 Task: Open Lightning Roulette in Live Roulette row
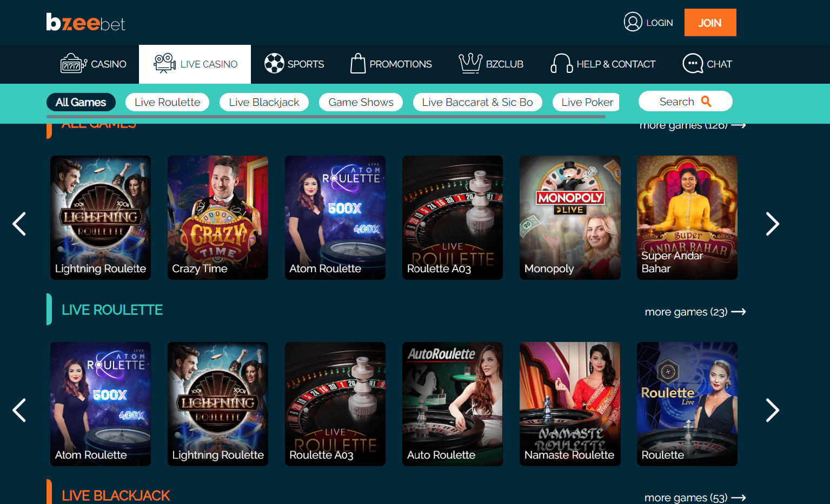[x=218, y=404]
